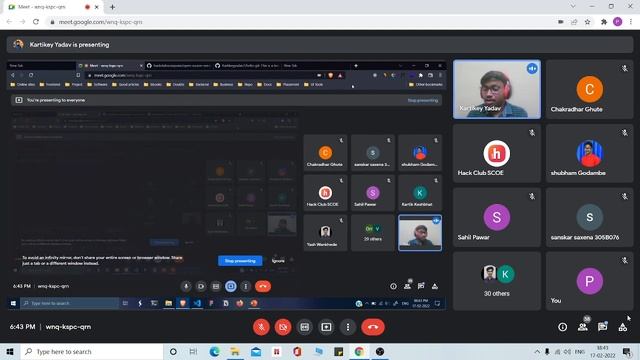Close the Meet browser tab

click(97, 7)
